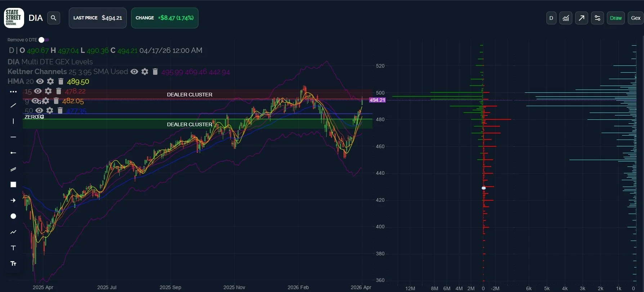Screen dimensions: 644x292
Task: Open the indicators chart icon button
Action: [x=566, y=18]
